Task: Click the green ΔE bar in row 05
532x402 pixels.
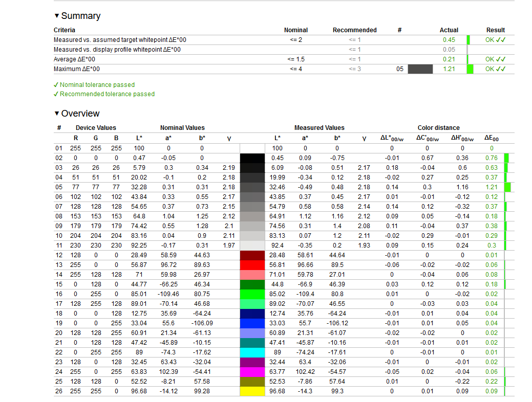Action: point(507,187)
